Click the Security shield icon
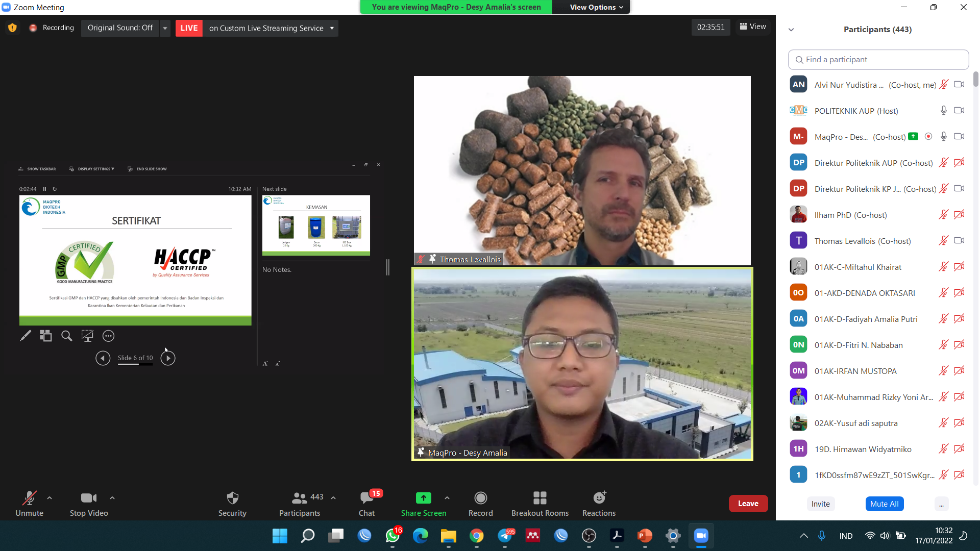 coord(232,497)
